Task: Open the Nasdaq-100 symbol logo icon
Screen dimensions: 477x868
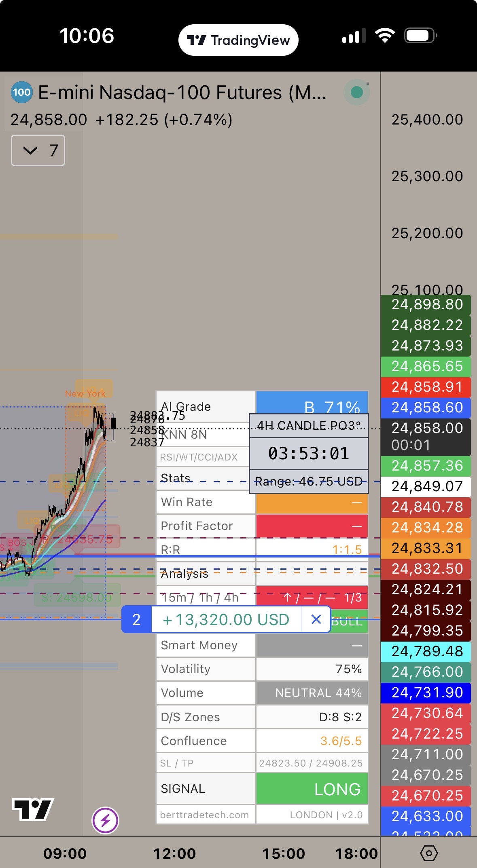Action: 21,92
